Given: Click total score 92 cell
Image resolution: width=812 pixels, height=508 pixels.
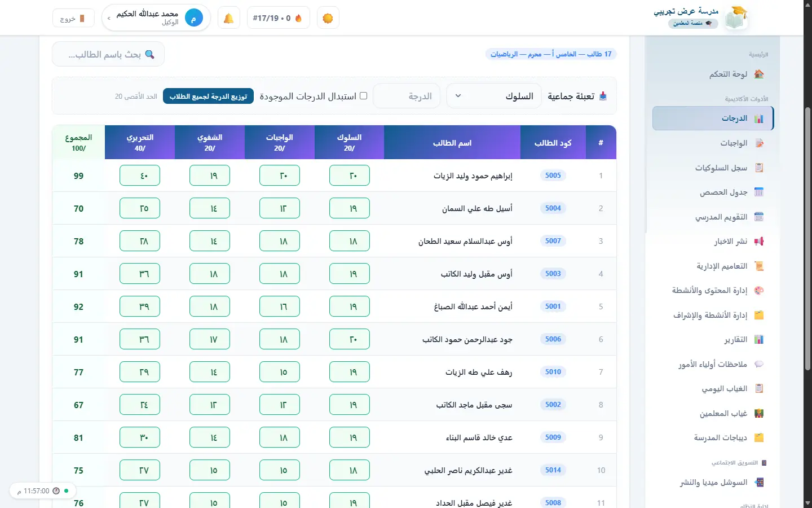Looking at the screenshot, I should pyautogui.click(x=78, y=306).
